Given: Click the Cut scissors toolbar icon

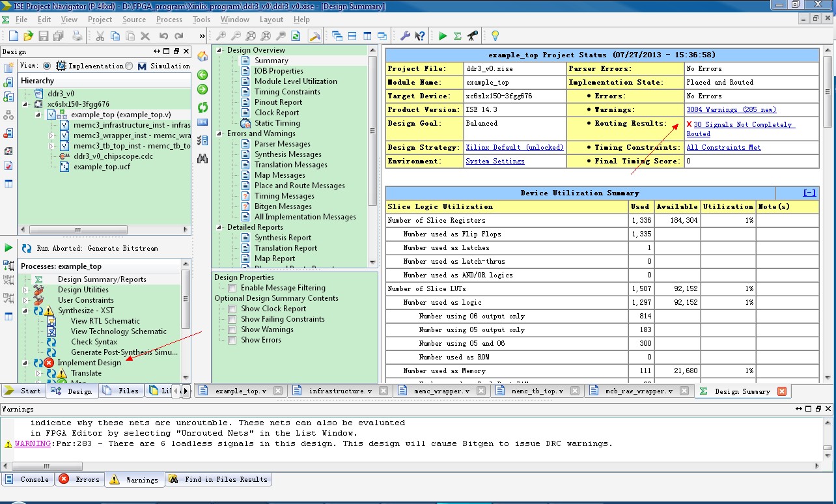Looking at the screenshot, I should tap(100, 36).
